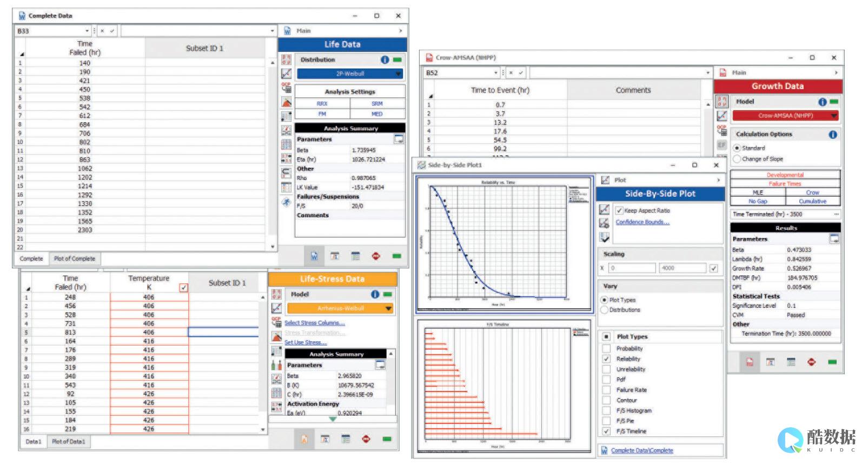
Task: Expand the Main panel chevron in Crow-AMSAA window
Action: click(836, 73)
